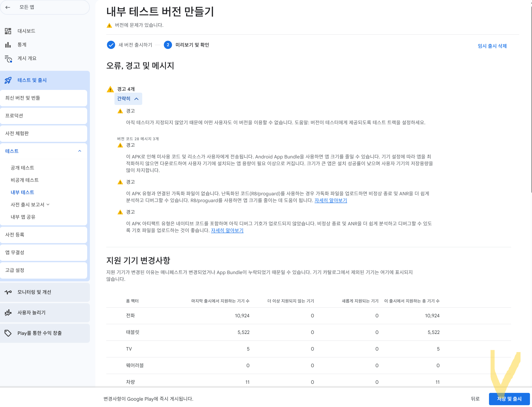Viewport: 532px width, 407px height.
Task: Click the 사용자 늘리기 growth chart icon
Action: (8, 313)
